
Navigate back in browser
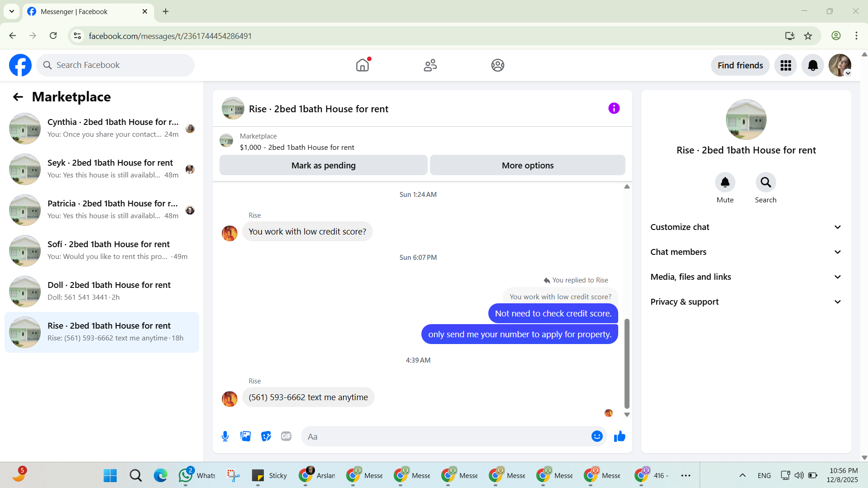13,36
